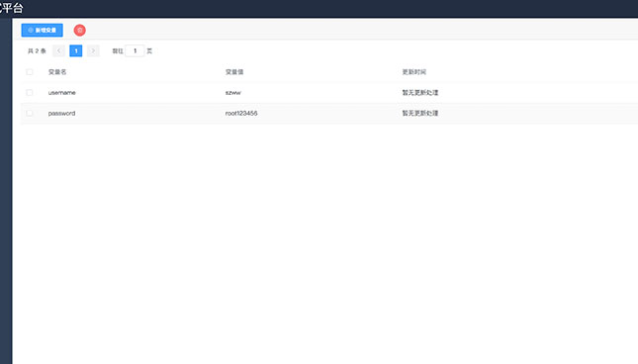This screenshot has height=364, width=638.
Task: Go to next page arrow
Action: point(93,50)
